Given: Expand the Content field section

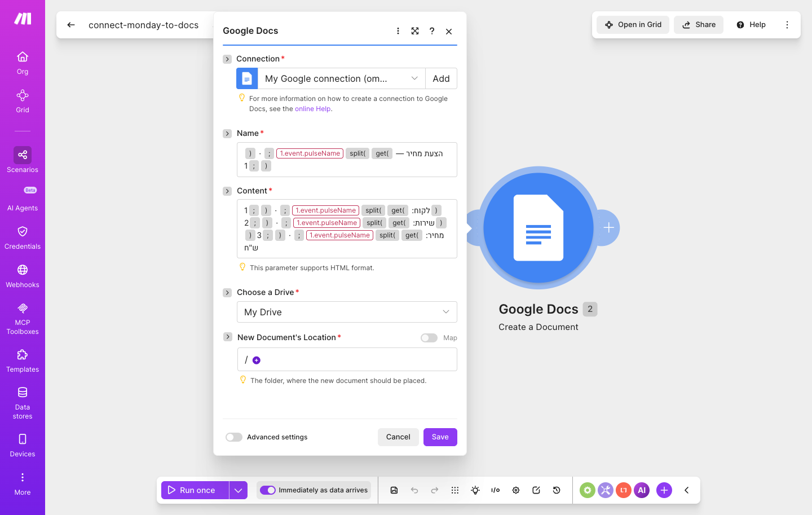Looking at the screenshot, I should pyautogui.click(x=227, y=191).
